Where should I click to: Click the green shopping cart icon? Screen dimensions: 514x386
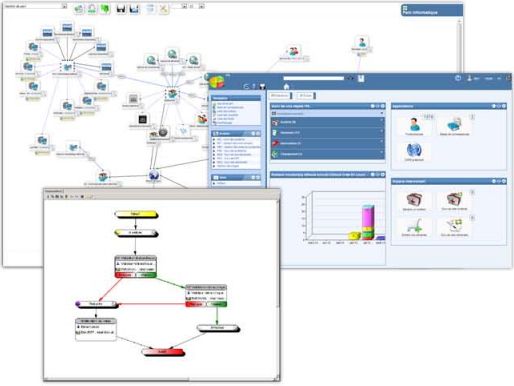pos(414,225)
